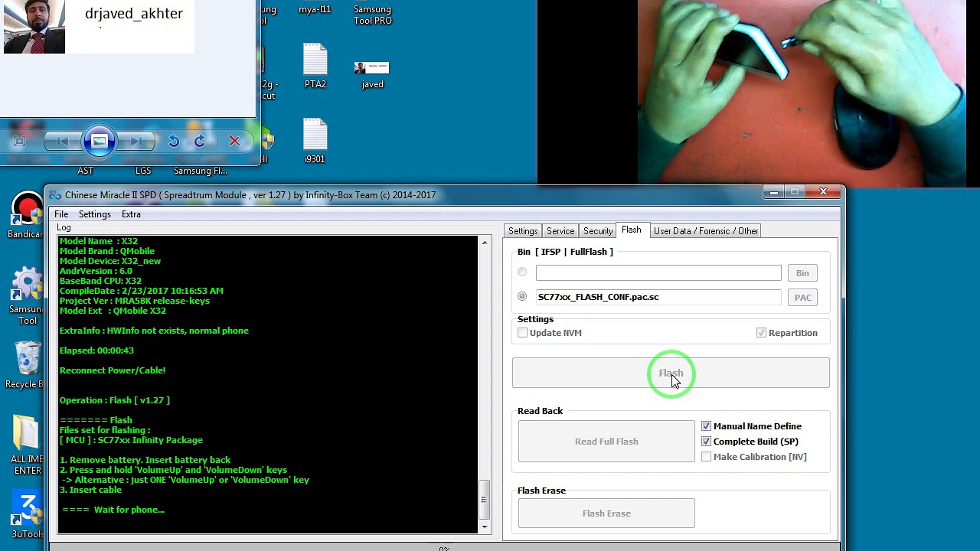Viewport: 980px width, 551px height.
Task: Click the photo viewer actual-size icon
Action: (x=20, y=141)
